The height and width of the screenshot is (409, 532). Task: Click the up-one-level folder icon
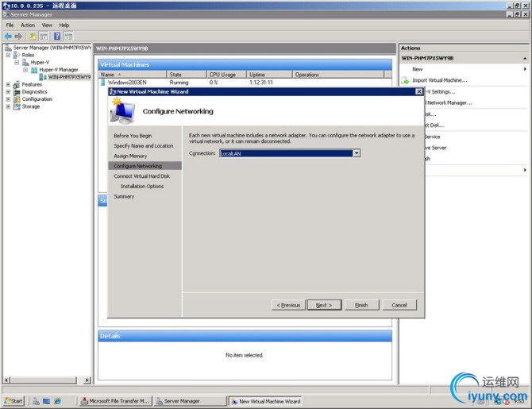point(33,37)
